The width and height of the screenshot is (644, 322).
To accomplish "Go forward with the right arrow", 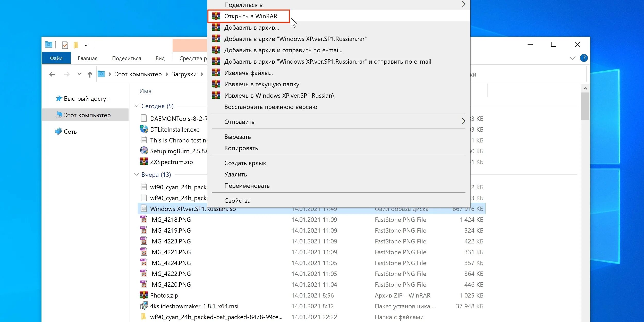I will pyautogui.click(x=67, y=74).
